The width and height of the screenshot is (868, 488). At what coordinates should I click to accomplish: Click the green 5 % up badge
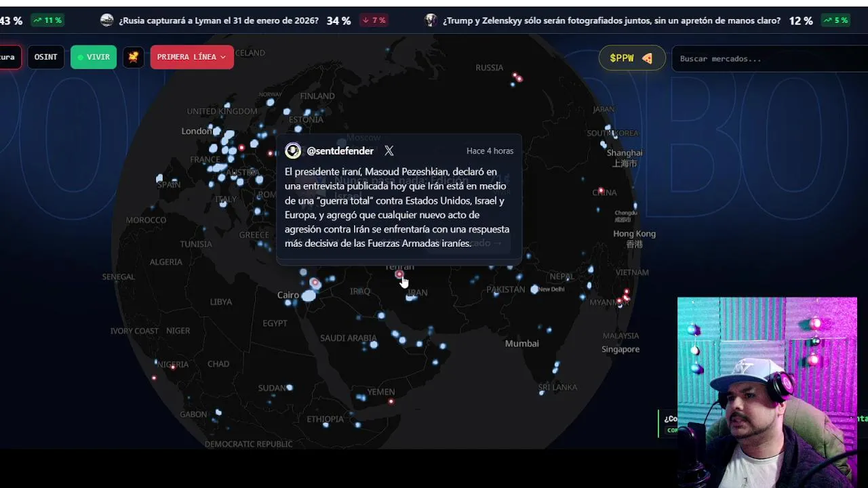coord(836,20)
